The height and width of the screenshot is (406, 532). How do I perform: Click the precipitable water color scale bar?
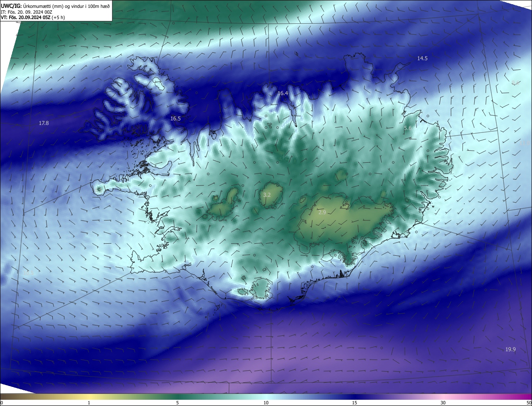(x=266, y=397)
